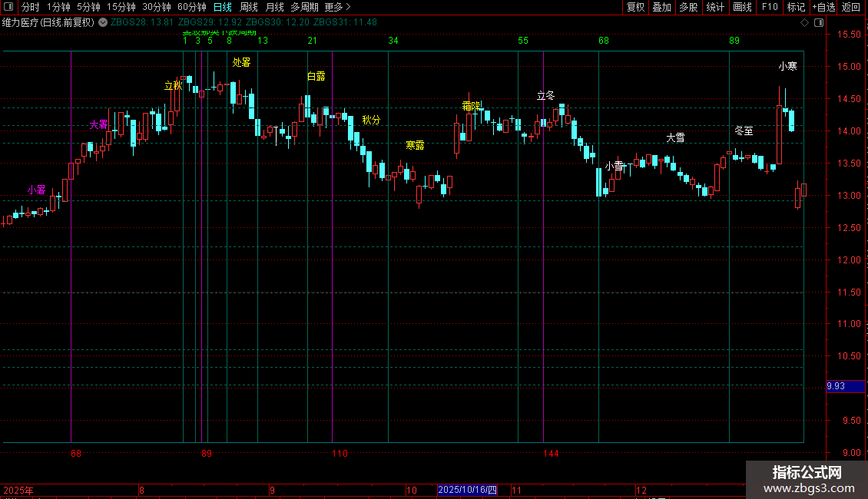Viewport: 868px width, 499px height.
Task: Click the 小雪 solar term label
Action: [614, 166]
